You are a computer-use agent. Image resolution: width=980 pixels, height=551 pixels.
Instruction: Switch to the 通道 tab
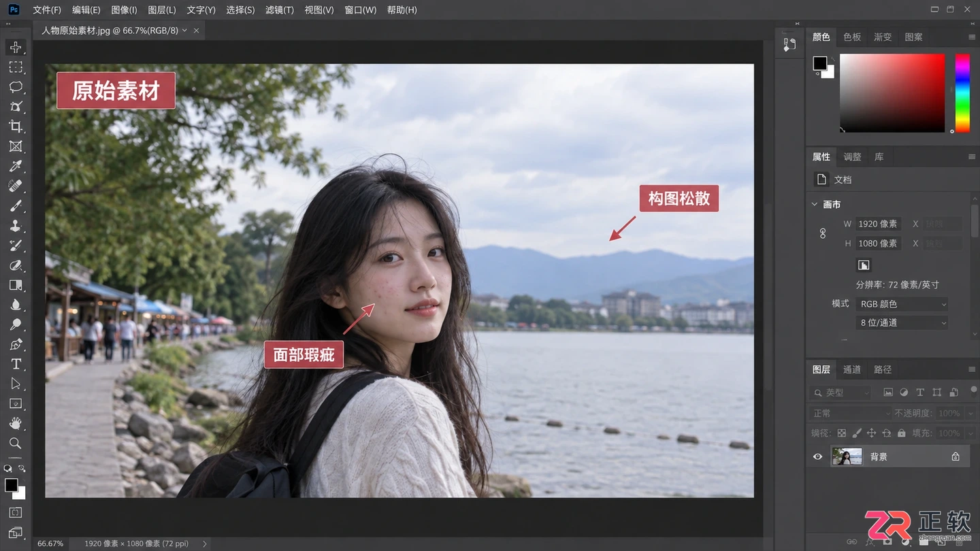(852, 369)
